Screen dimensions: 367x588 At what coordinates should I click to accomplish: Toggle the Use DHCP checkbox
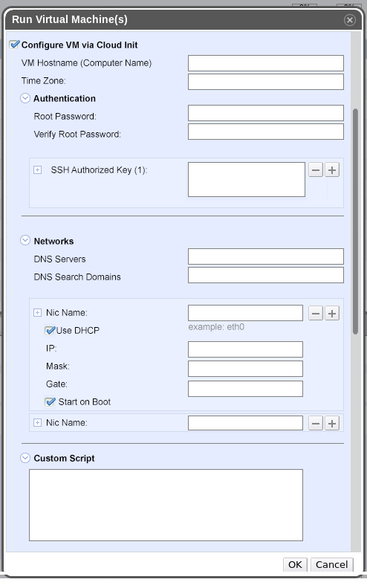point(50,330)
